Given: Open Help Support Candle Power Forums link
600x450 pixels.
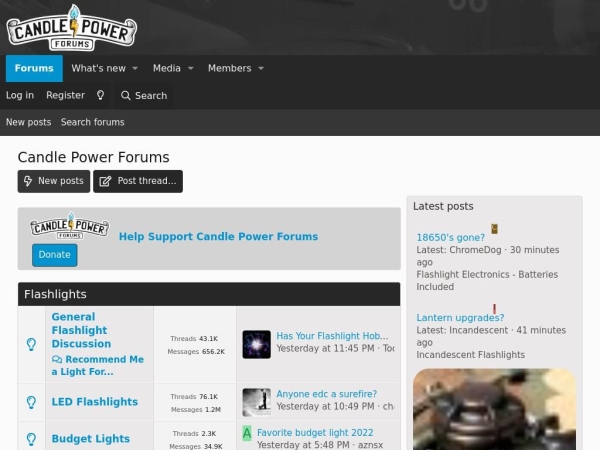Looking at the screenshot, I should click(x=218, y=236).
